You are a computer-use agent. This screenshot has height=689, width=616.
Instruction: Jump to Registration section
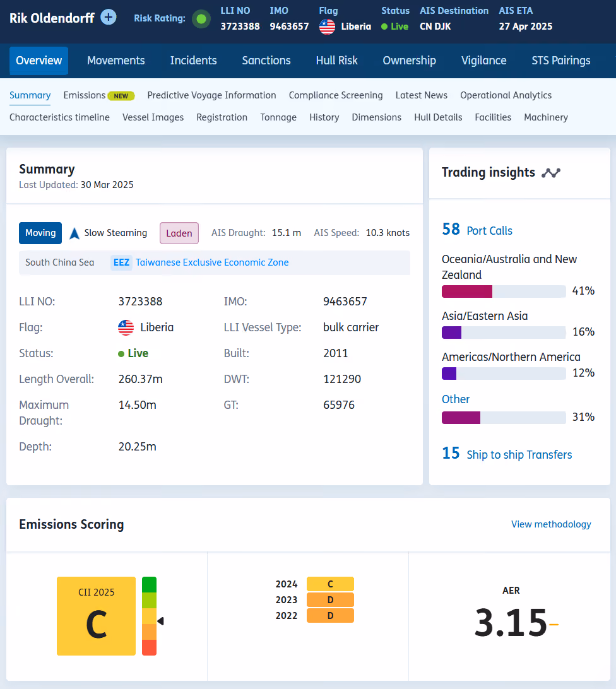coord(222,117)
